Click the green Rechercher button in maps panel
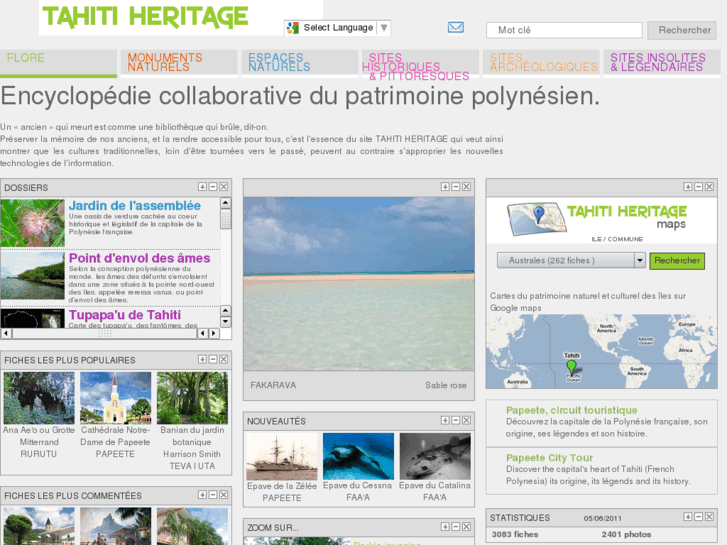The width and height of the screenshot is (727, 545). 677,260
